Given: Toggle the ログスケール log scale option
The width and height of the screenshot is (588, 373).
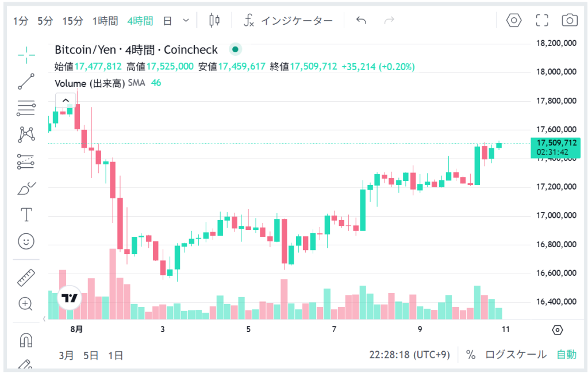Looking at the screenshot, I should click(516, 355).
